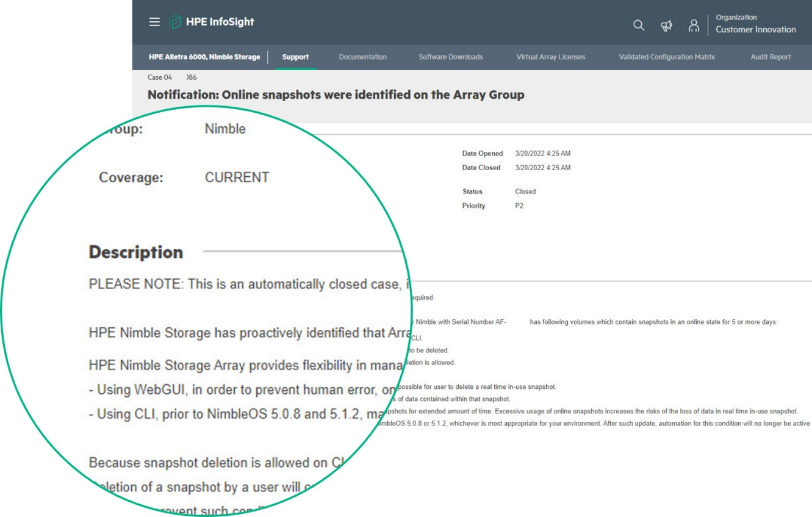
Task: Open the announcements megaphone icon
Action: (x=666, y=25)
